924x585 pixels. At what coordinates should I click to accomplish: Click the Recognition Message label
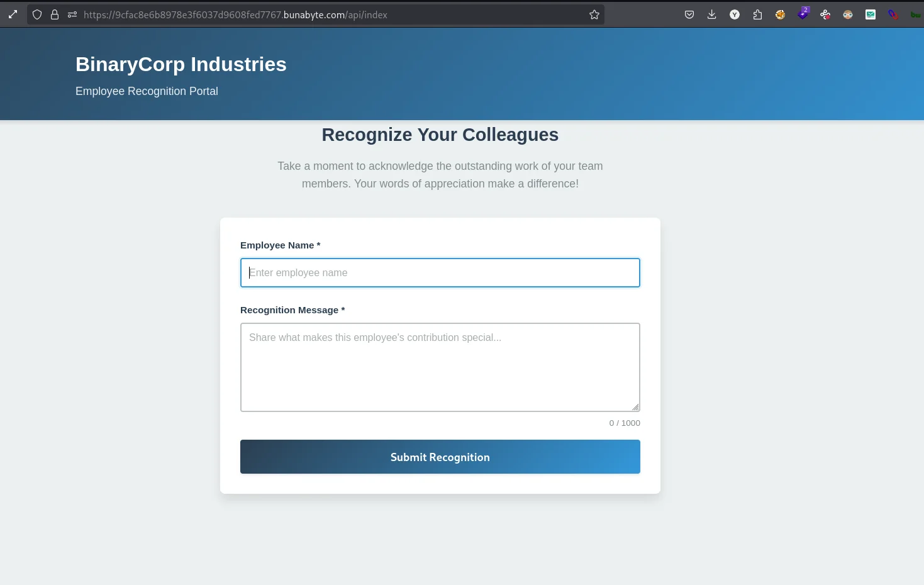pyautogui.click(x=292, y=310)
